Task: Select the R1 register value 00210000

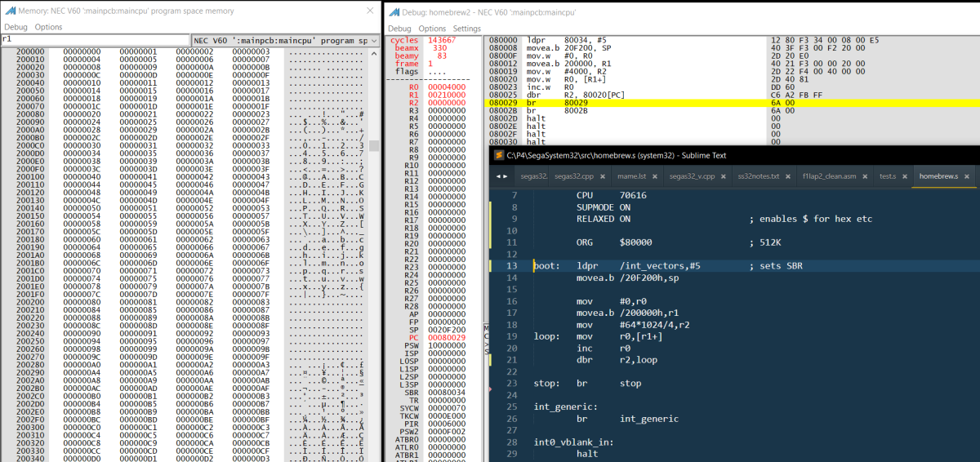Action: coord(446,96)
